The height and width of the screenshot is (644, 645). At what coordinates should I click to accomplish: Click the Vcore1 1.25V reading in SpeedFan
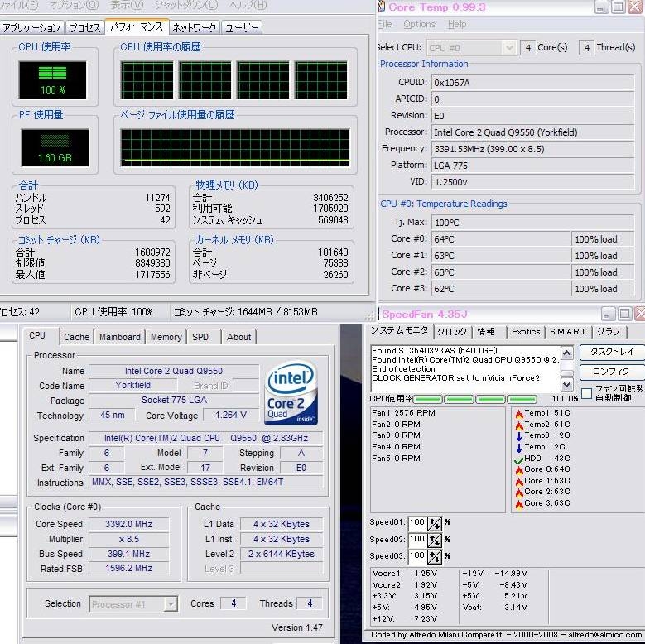405,574
